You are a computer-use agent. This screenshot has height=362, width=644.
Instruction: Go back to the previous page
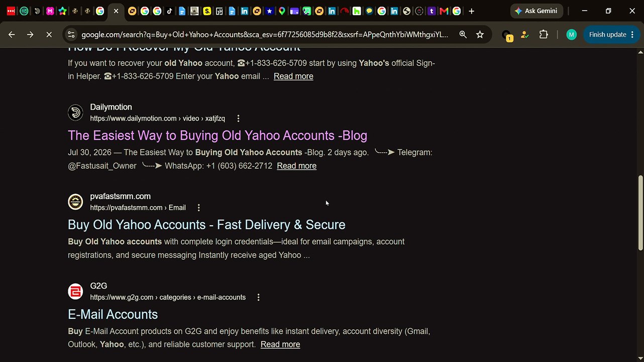coord(12,35)
